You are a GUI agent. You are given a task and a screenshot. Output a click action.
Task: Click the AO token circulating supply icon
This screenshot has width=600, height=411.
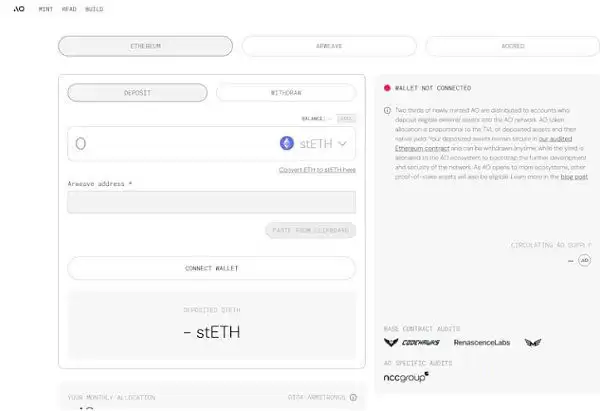585,260
